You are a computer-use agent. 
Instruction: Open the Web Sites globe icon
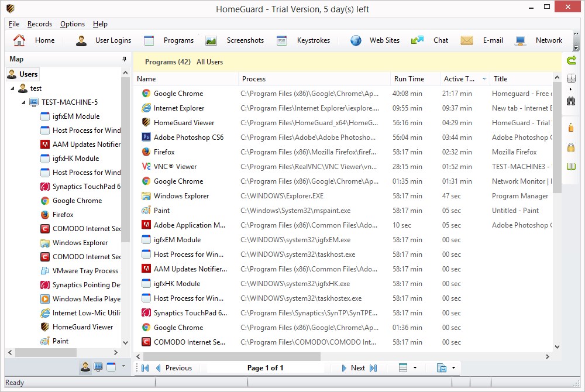coord(356,40)
